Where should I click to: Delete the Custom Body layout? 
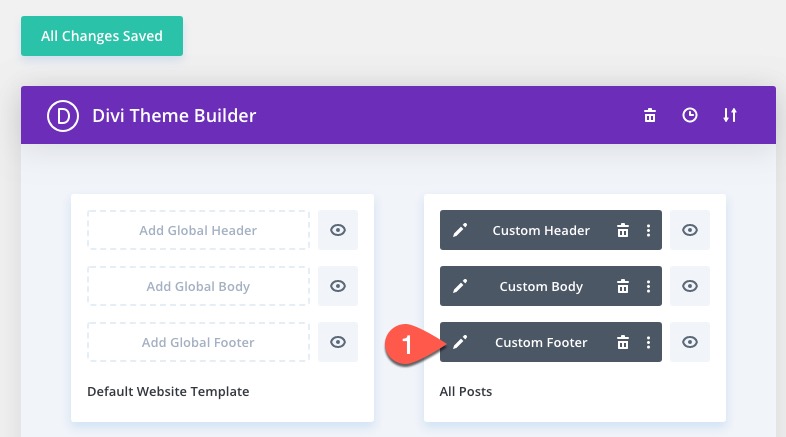(623, 286)
